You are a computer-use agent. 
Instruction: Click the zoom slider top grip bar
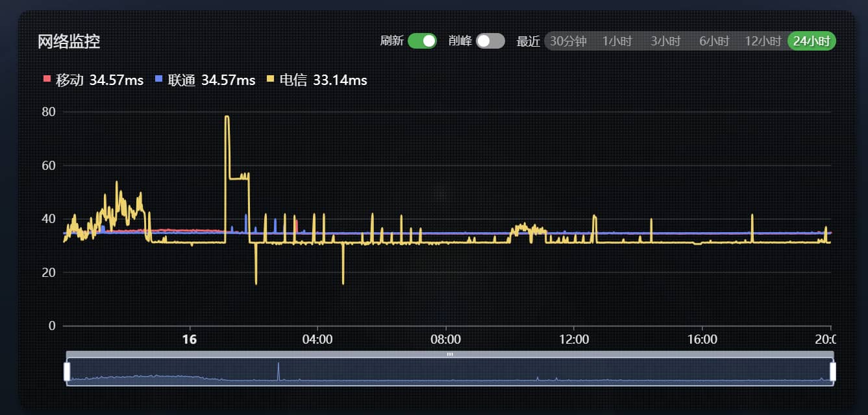pos(450,354)
